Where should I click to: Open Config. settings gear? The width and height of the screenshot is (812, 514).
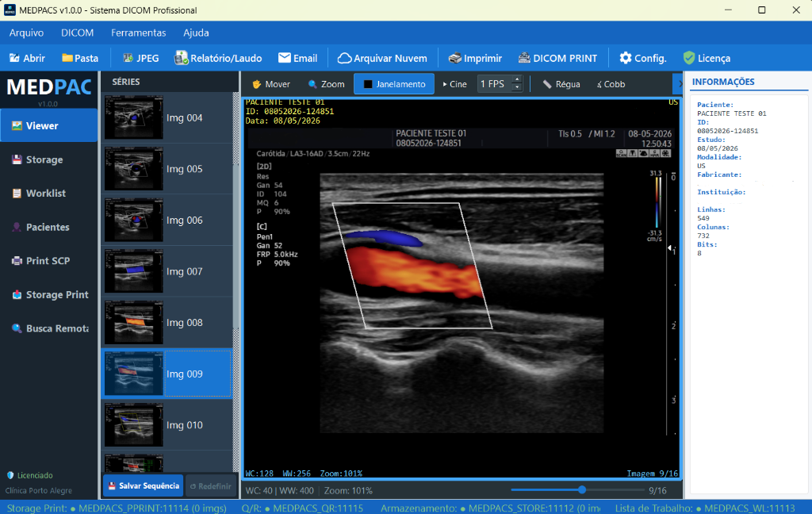642,58
